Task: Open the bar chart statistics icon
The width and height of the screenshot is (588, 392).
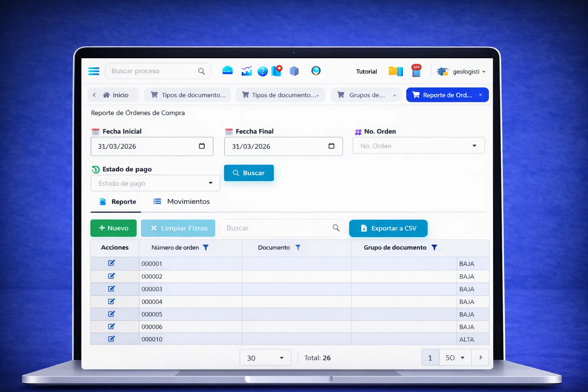Action: tap(247, 71)
